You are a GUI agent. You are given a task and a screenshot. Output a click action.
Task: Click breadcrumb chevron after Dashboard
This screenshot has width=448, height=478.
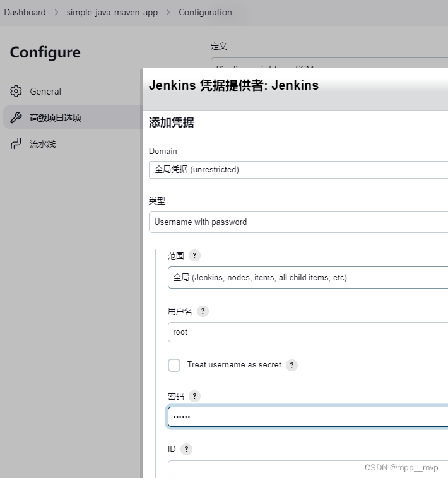click(56, 13)
